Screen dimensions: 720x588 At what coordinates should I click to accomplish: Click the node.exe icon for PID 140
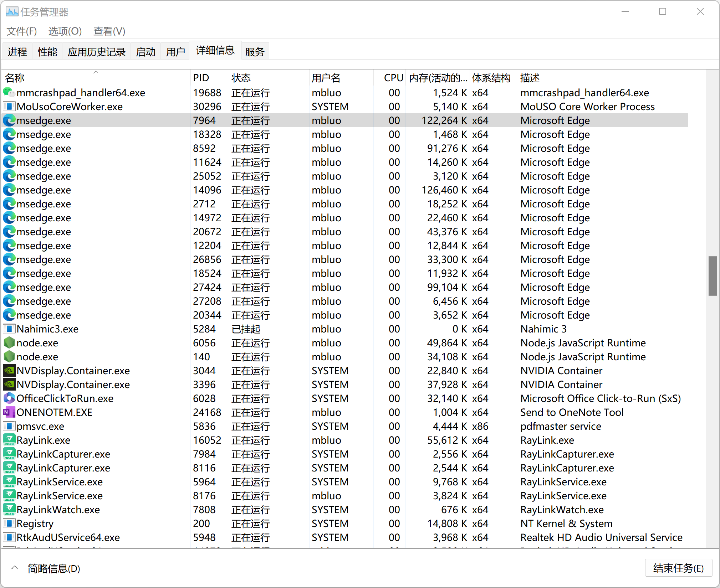tap(9, 357)
